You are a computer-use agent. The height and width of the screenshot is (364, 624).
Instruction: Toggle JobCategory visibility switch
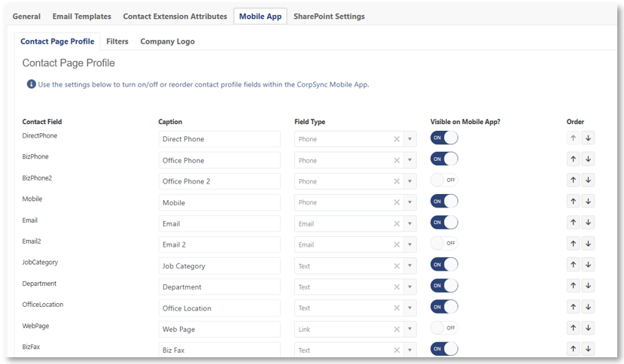pyautogui.click(x=444, y=265)
